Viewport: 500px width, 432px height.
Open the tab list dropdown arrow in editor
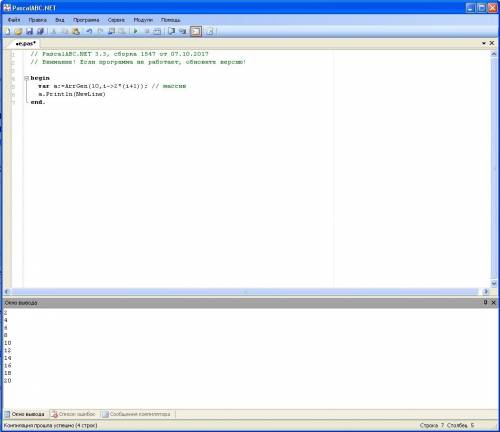click(484, 43)
